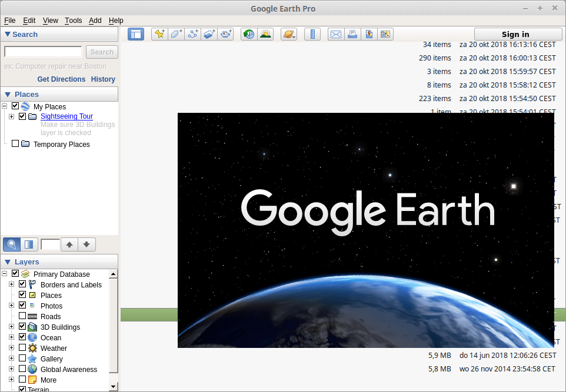
Task: Expand the Ocean layer node
Action: (x=12, y=337)
